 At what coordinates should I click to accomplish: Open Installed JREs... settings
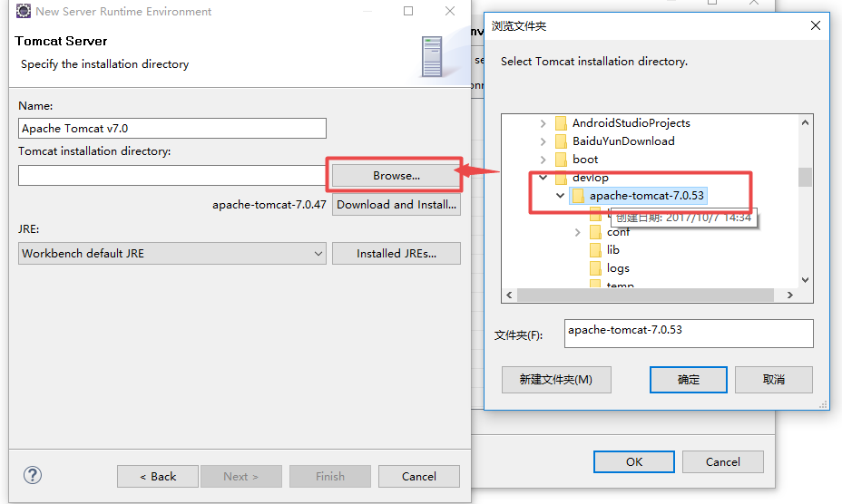(x=397, y=253)
